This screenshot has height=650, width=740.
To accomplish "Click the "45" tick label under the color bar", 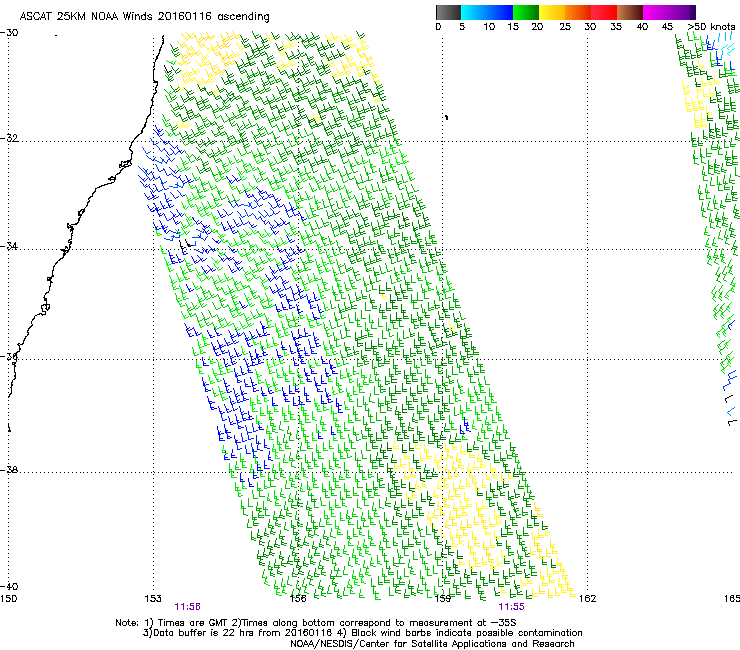I will click(667, 27).
